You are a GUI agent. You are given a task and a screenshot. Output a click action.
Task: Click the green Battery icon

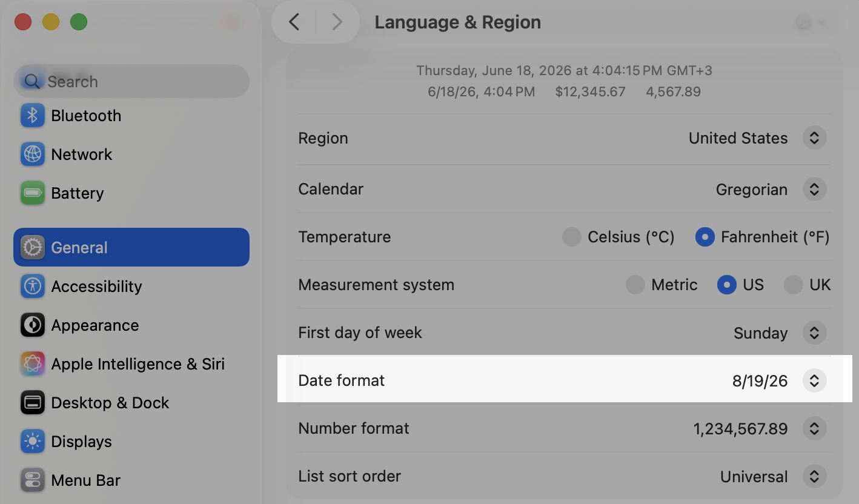tap(33, 193)
